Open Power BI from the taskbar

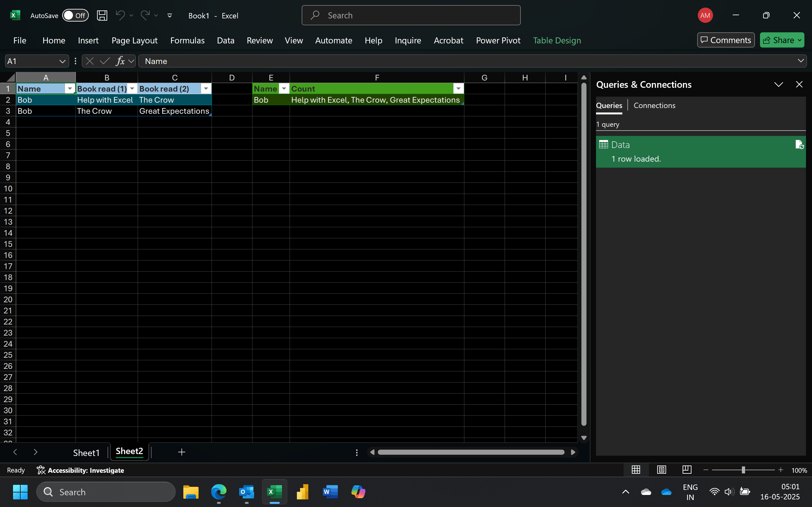point(302,492)
